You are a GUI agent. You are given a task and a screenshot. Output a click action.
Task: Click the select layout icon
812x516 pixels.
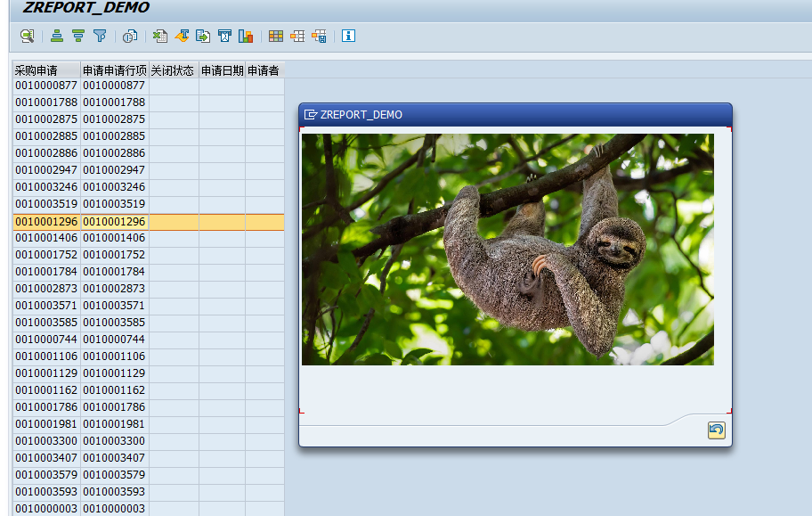297,36
